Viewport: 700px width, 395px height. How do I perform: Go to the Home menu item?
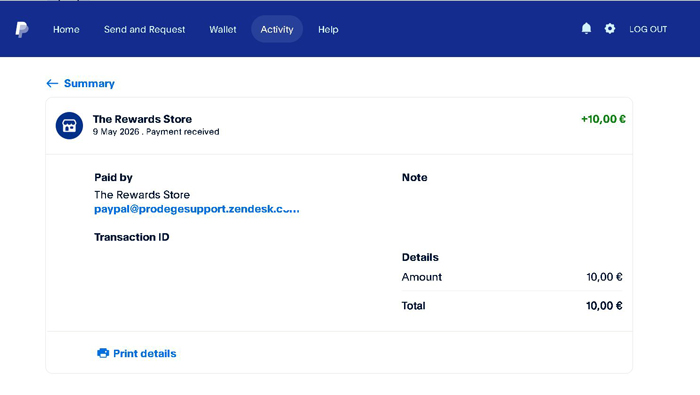click(x=66, y=29)
